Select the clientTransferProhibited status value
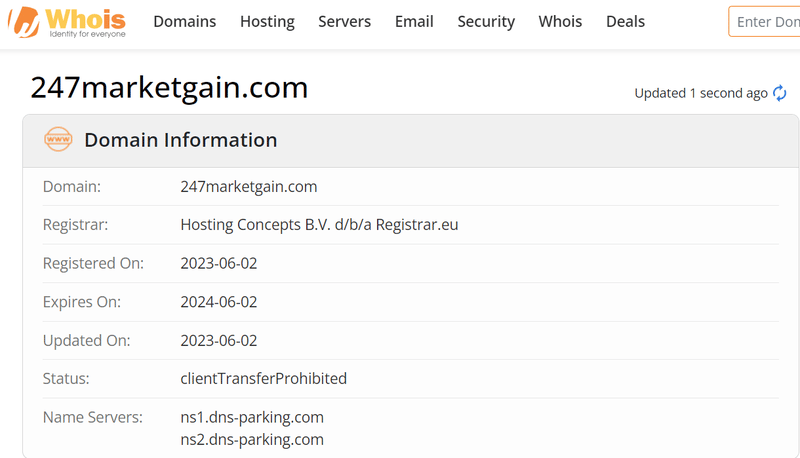Viewport: 800px width, 458px height. (263, 378)
